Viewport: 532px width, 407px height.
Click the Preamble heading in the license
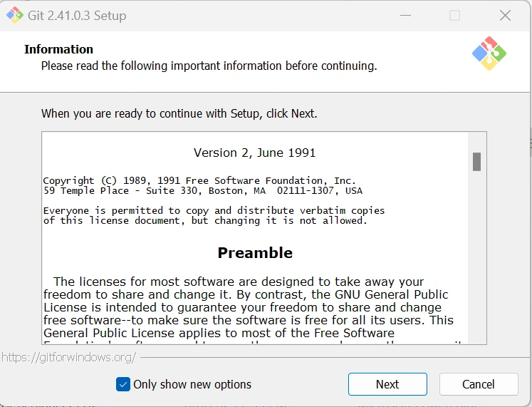pyautogui.click(x=255, y=253)
